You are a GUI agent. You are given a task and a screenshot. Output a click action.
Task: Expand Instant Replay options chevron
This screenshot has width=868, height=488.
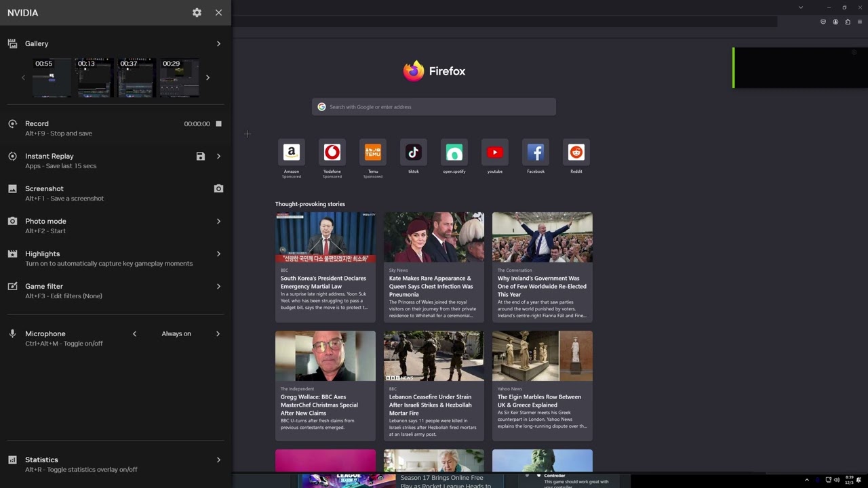[x=218, y=156]
